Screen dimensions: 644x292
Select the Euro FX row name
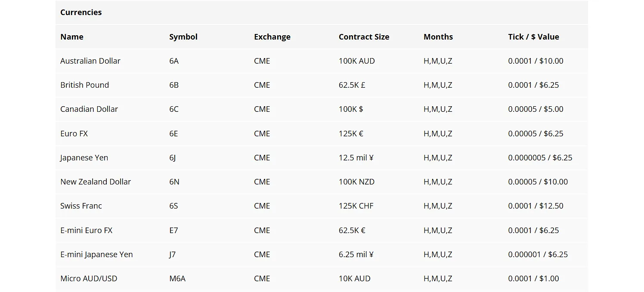[x=74, y=134]
